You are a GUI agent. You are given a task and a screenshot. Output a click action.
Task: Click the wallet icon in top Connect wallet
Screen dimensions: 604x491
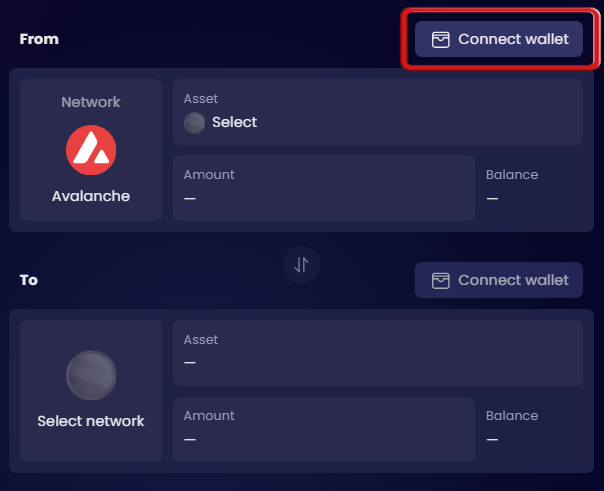pyautogui.click(x=441, y=40)
